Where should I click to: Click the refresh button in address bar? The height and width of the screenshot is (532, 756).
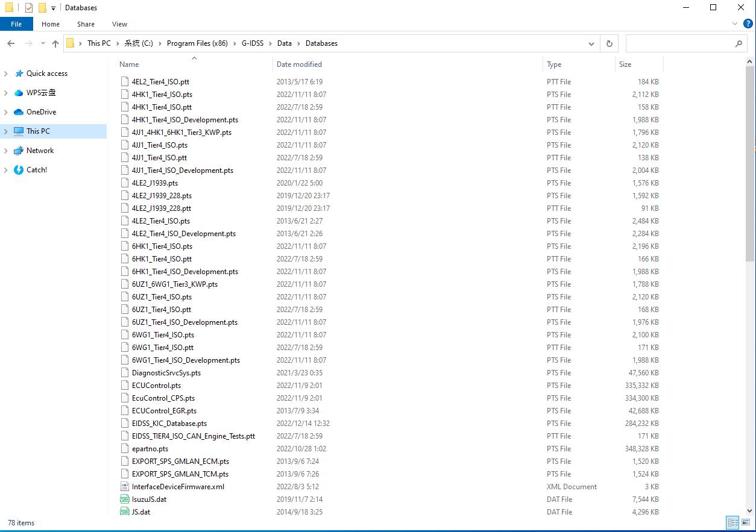tap(609, 43)
